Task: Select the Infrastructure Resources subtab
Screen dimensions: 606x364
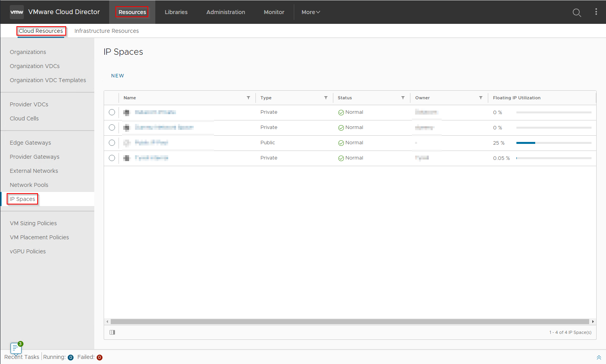Action: [x=106, y=31]
